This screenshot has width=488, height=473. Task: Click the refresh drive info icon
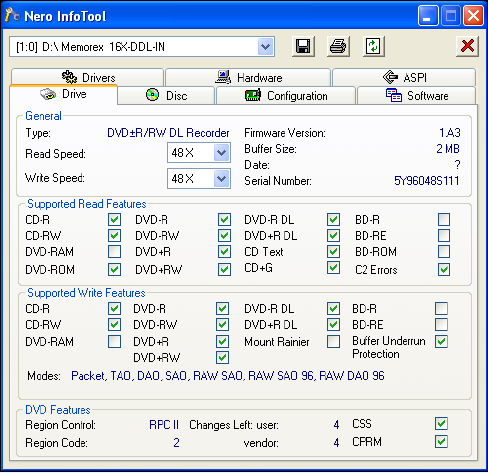tap(373, 46)
